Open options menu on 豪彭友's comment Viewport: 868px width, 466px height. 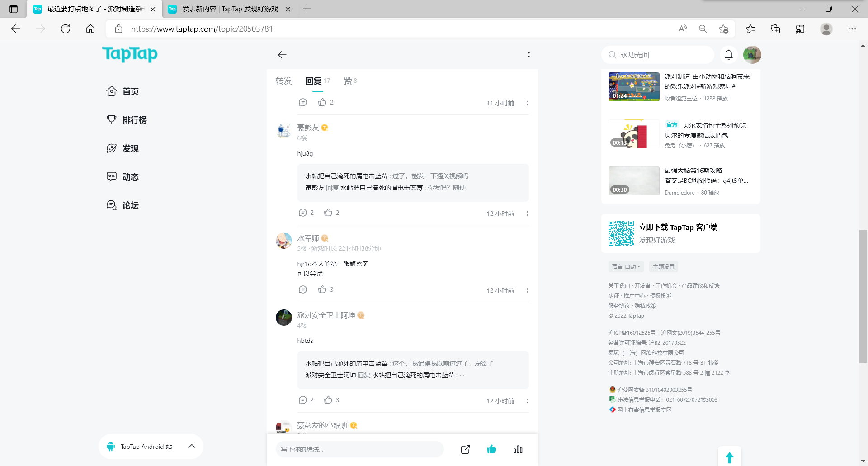(x=527, y=214)
